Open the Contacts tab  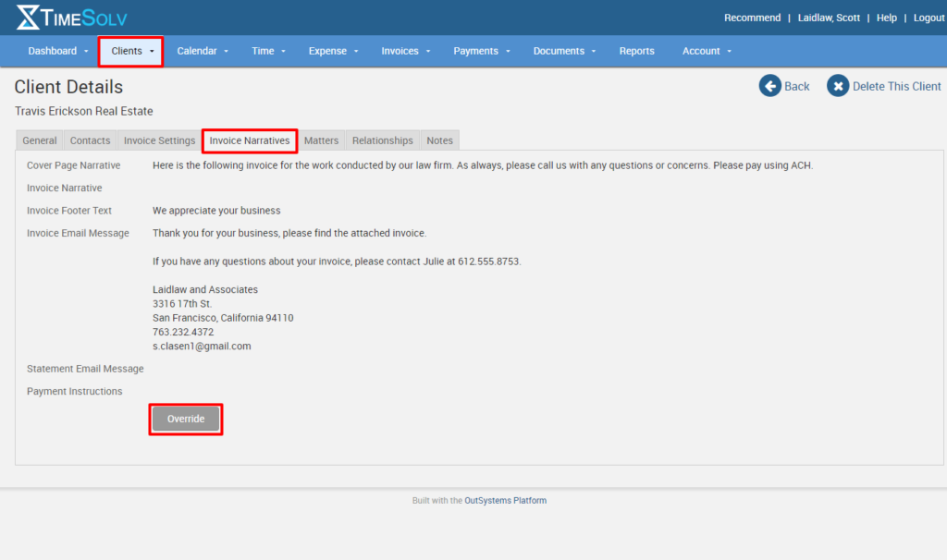pos(90,140)
